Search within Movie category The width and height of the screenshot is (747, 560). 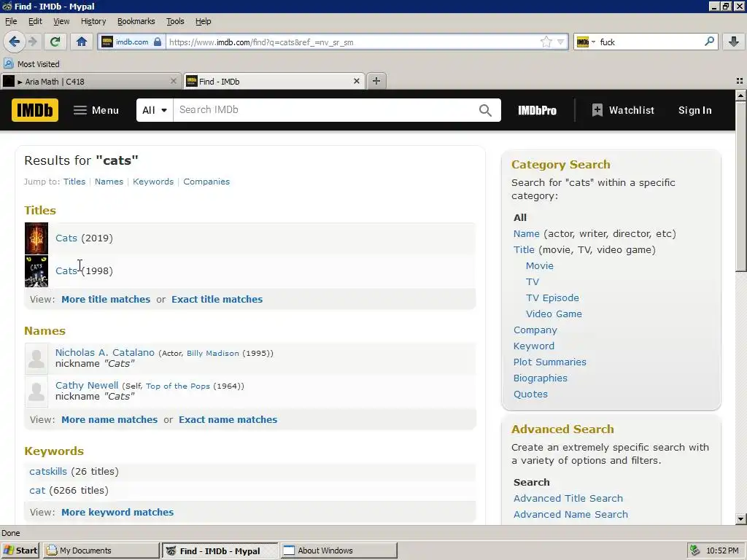539,265
